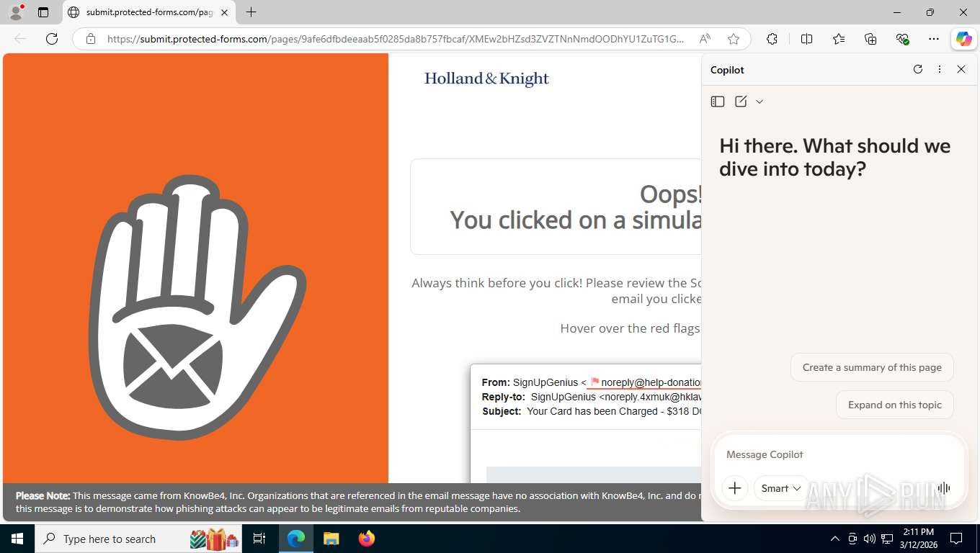Screen dimensions: 980x553
Task: Expand the new chat options chevron
Action: (759, 102)
